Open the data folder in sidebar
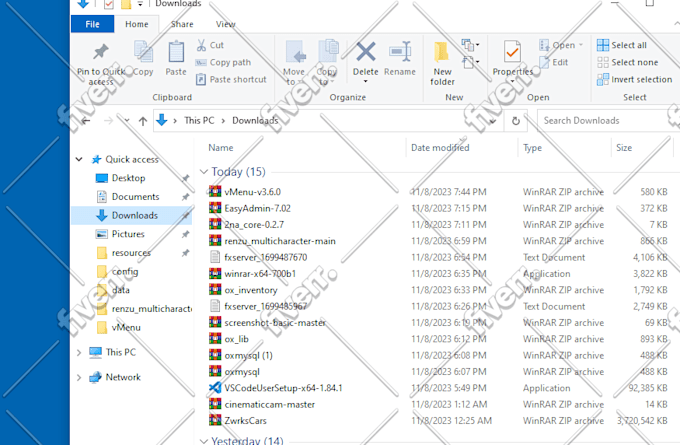This screenshot has height=445, width=680. pos(121,290)
